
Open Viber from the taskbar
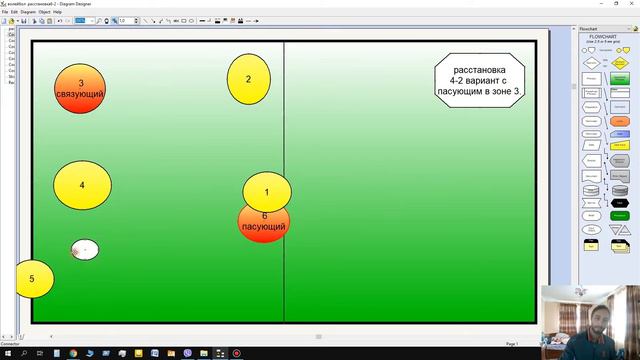(187, 353)
